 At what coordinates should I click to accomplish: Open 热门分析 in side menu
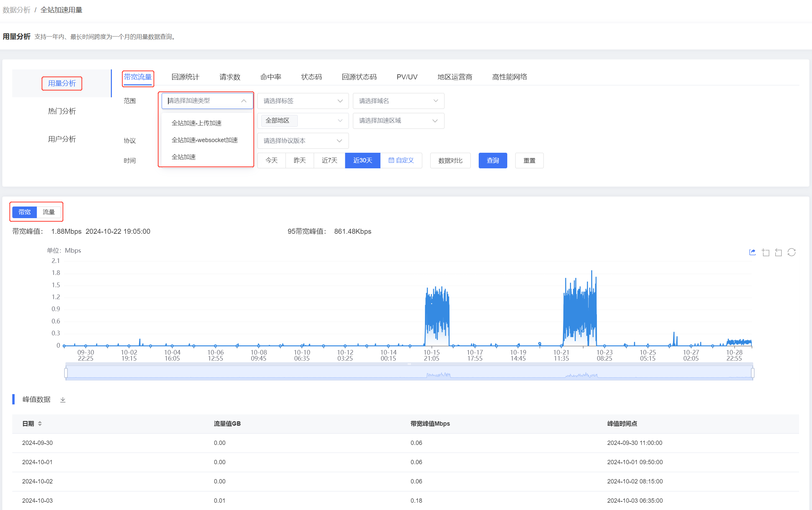pyautogui.click(x=62, y=111)
